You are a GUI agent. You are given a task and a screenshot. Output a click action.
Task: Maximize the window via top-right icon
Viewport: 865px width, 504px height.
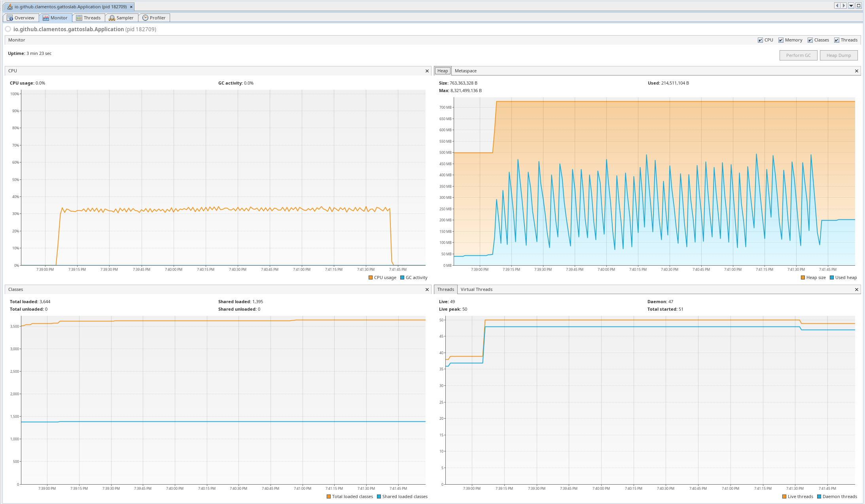point(859,6)
